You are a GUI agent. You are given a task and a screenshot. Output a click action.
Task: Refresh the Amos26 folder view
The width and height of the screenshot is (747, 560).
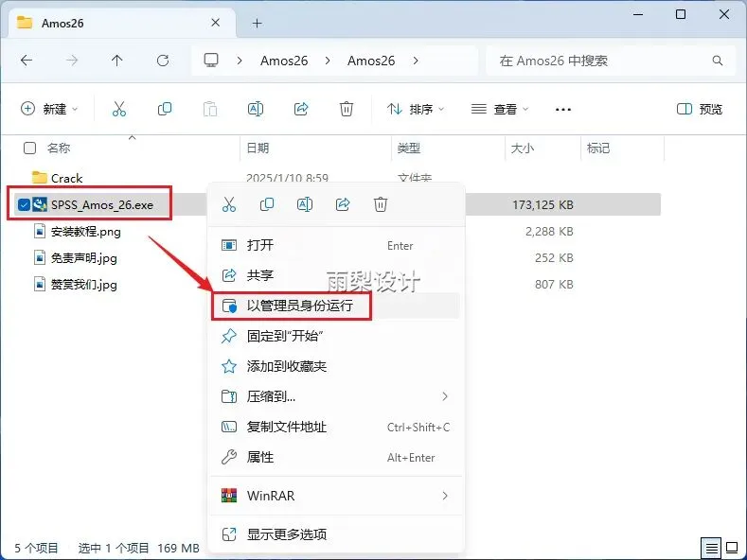[163, 61]
